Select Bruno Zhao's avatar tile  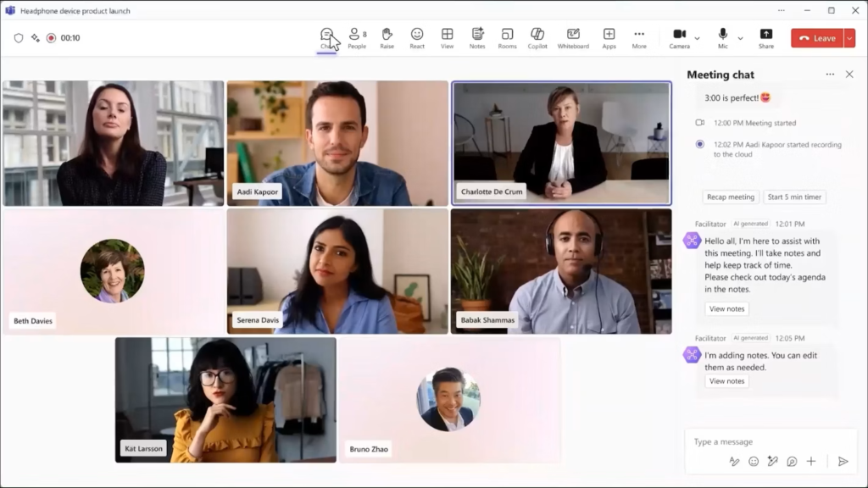coord(449,400)
